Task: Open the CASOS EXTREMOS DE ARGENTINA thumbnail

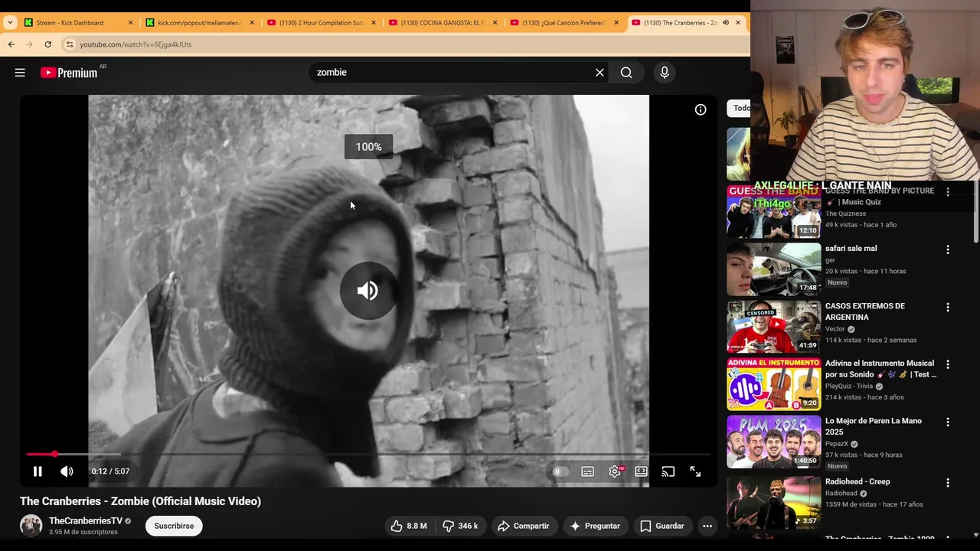Action: (x=773, y=327)
